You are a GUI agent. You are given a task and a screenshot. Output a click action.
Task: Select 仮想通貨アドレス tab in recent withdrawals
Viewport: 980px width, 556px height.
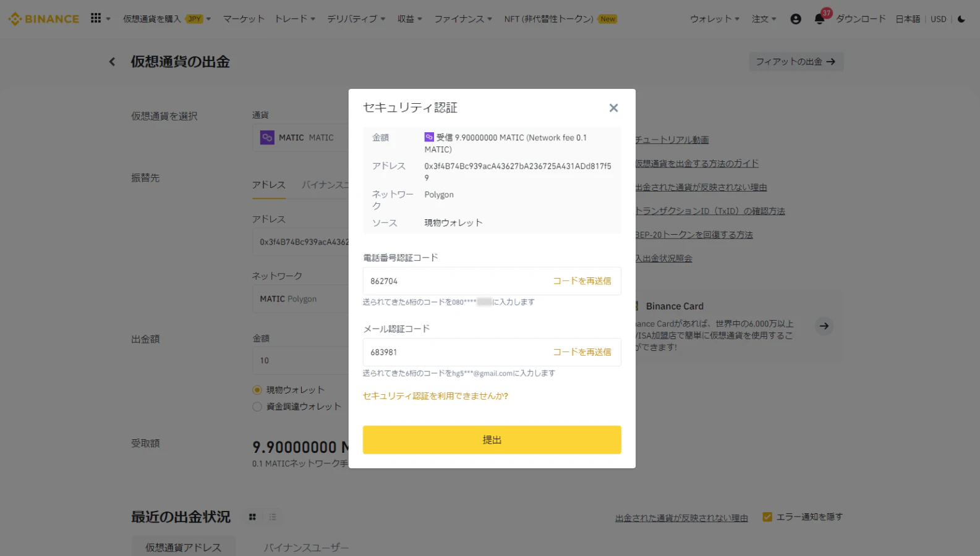pyautogui.click(x=183, y=547)
